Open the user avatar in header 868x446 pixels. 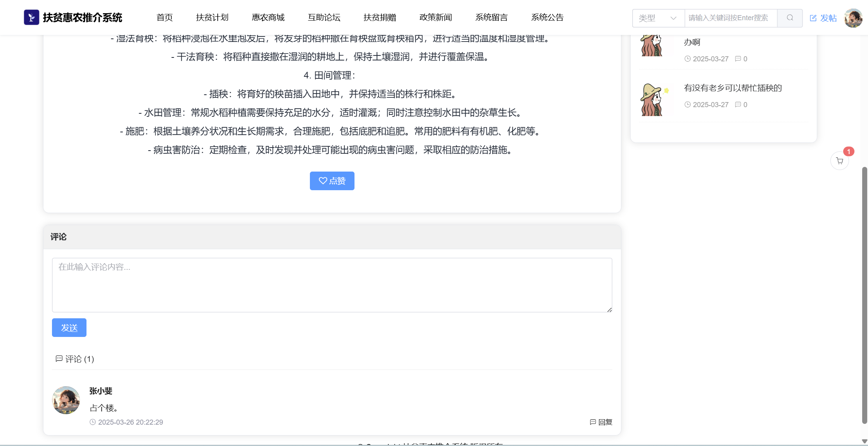[x=853, y=18]
